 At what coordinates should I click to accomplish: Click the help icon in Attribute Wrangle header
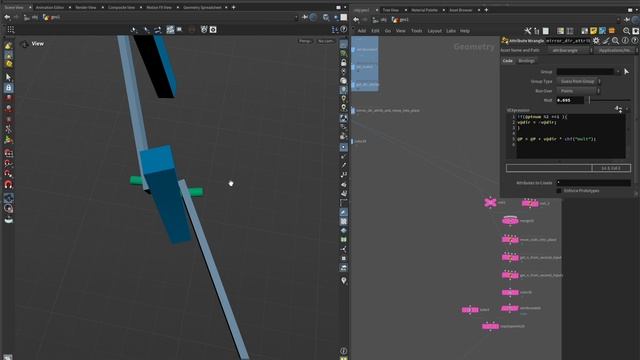pyautogui.click(x=634, y=40)
